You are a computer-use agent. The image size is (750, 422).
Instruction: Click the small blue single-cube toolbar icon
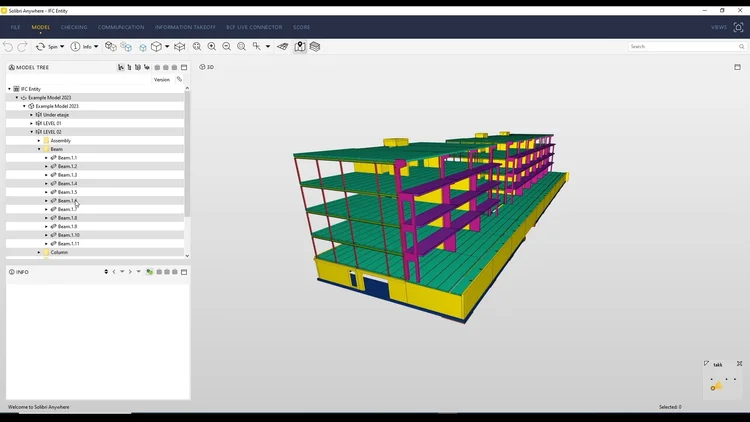[x=143, y=47]
